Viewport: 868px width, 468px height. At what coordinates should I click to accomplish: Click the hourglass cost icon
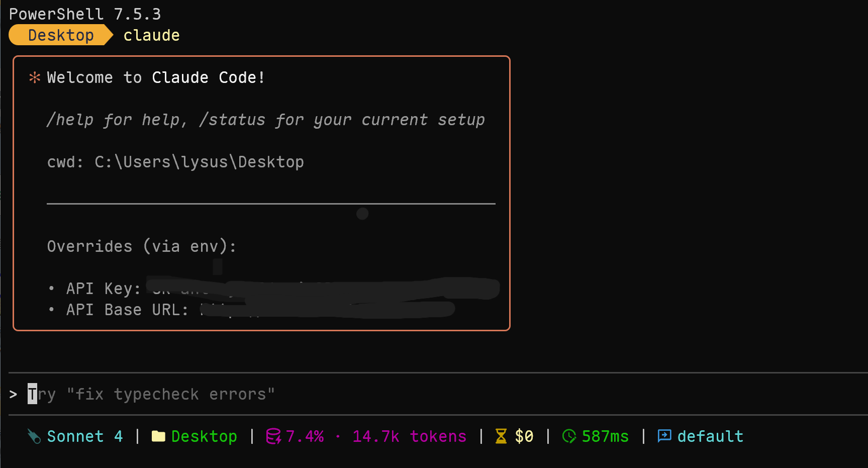click(x=501, y=436)
